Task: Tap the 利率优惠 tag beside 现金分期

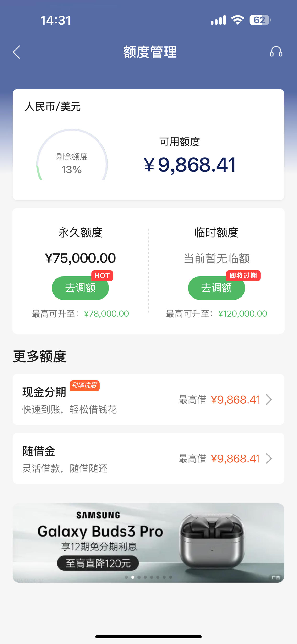Action: pos(84,385)
